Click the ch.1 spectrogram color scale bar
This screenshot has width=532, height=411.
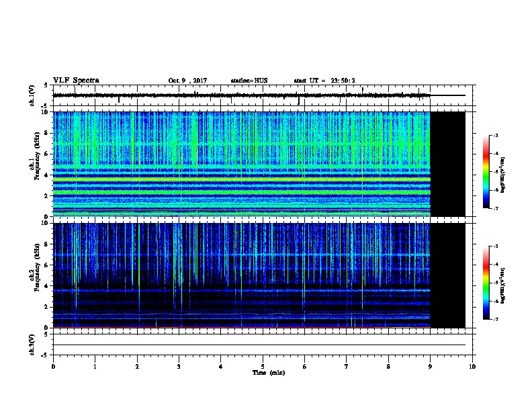click(486, 172)
